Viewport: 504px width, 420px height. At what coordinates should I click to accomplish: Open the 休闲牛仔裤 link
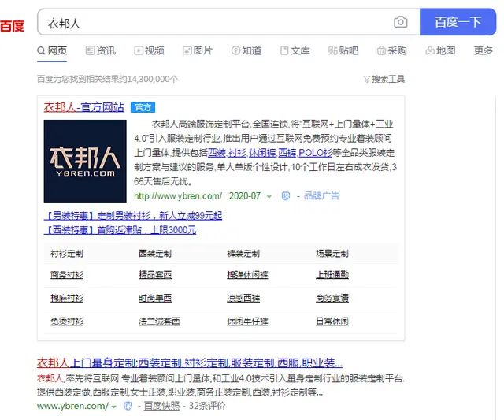247,322
